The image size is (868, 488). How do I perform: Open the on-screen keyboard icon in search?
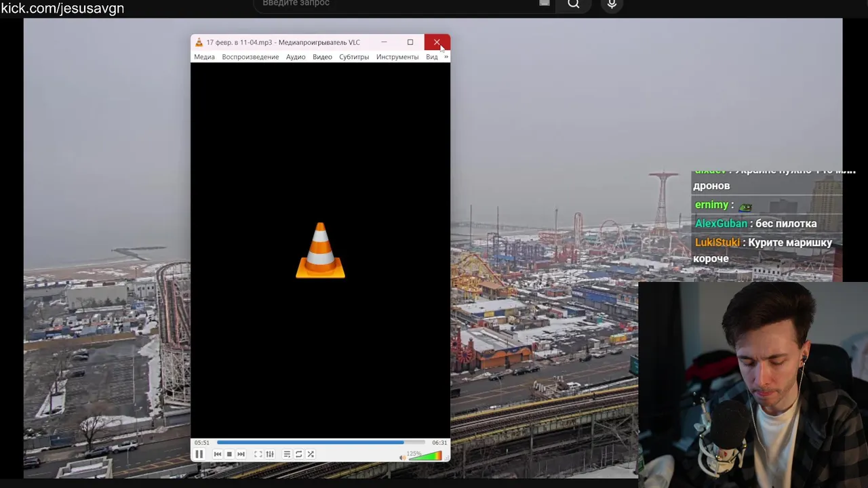tap(544, 3)
